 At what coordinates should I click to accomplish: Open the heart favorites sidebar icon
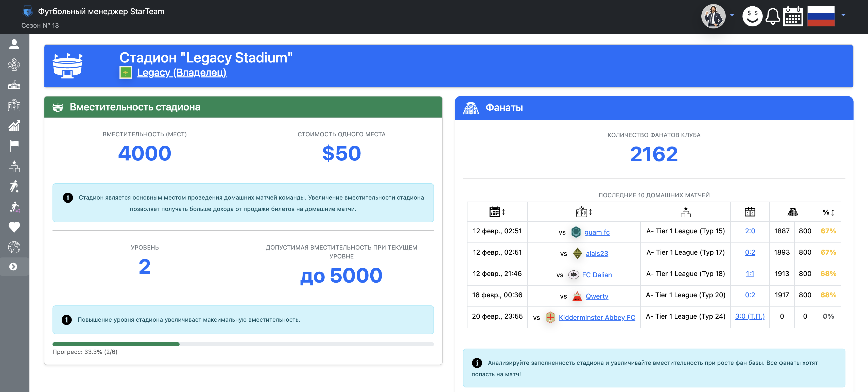14,227
